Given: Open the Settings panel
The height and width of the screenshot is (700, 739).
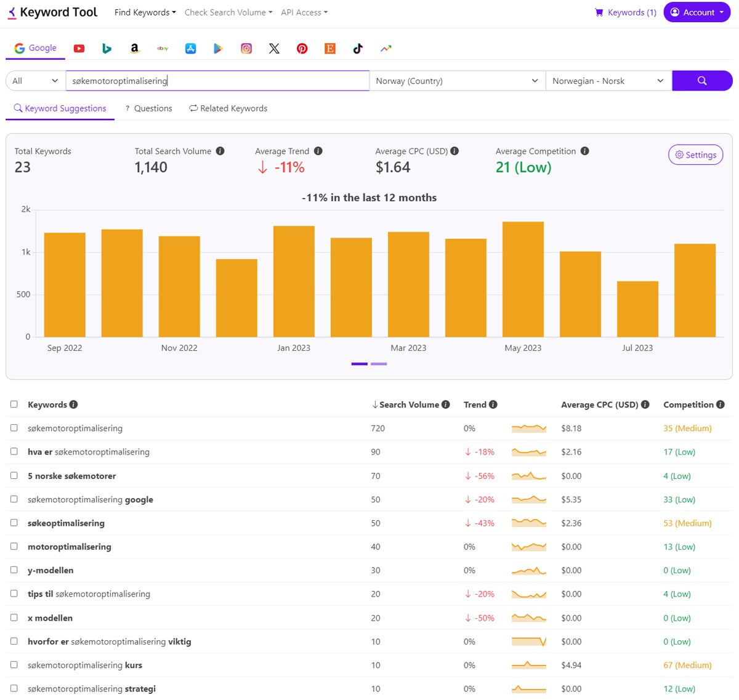Looking at the screenshot, I should (x=695, y=155).
